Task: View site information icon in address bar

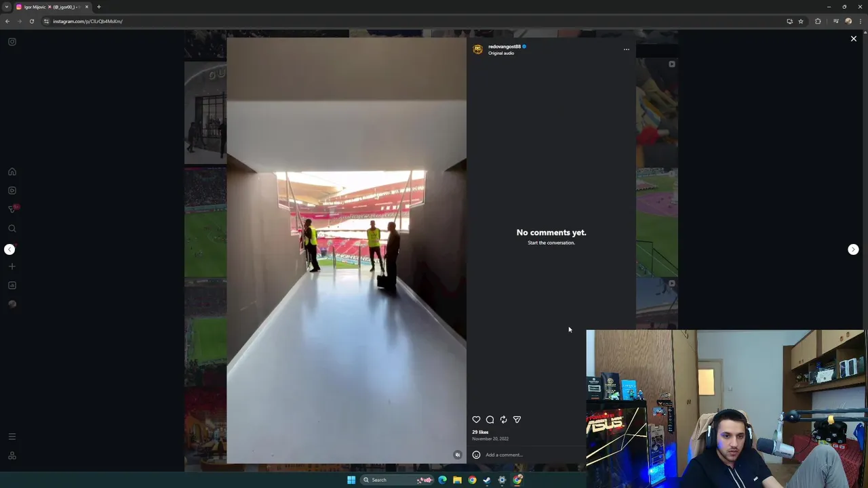Action: click(x=46, y=21)
